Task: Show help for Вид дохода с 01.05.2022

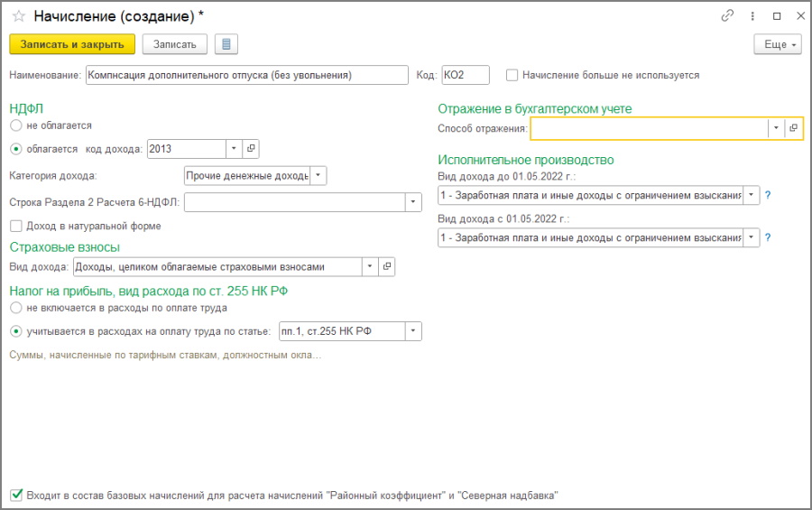Action: click(x=768, y=238)
